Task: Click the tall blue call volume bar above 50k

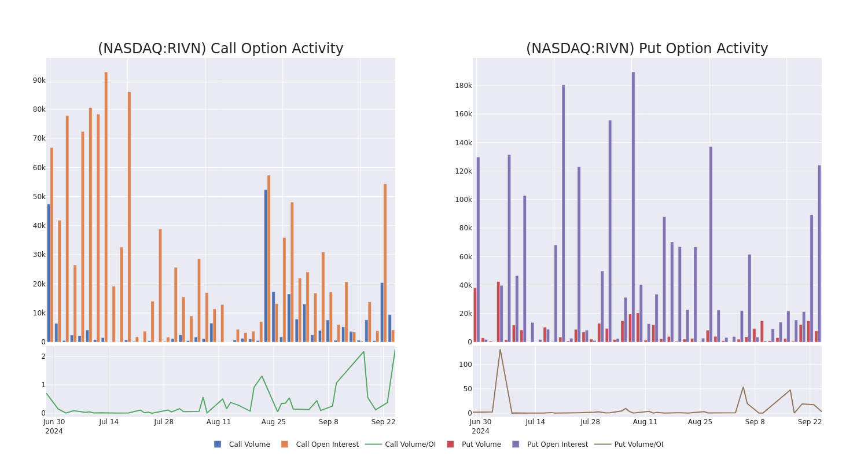Action: pyautogui.click(x=266, y=266)
